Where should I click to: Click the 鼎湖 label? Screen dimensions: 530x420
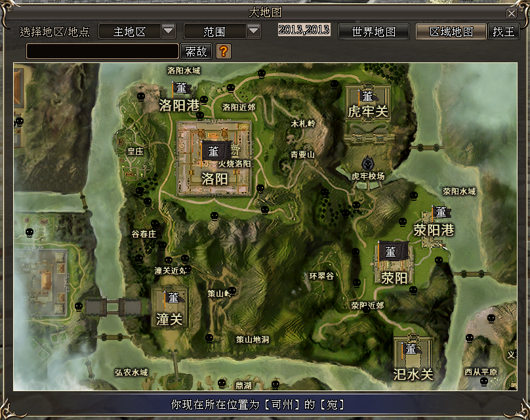[x=243, y=385]
